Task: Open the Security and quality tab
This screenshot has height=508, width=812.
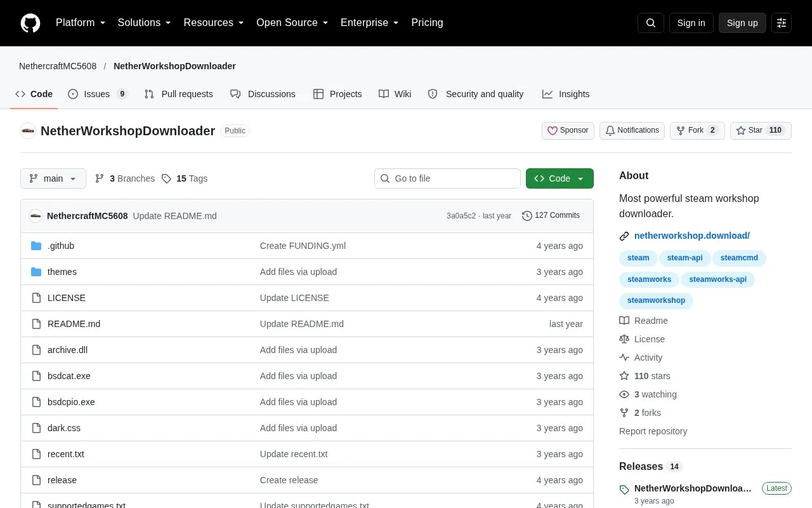Action: pyautogui.click(x=476, y=94)
